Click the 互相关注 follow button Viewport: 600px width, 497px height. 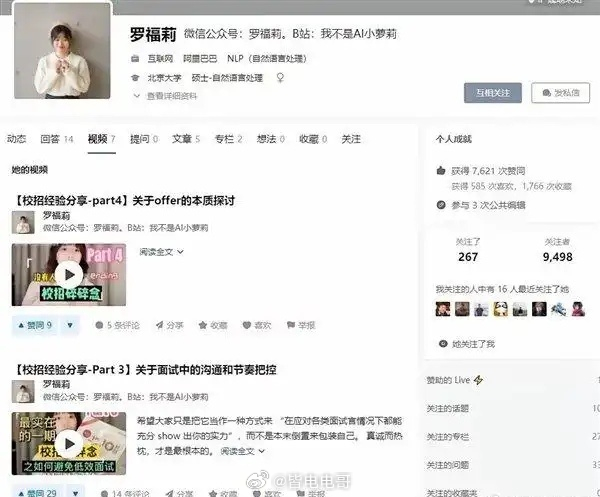coord(492,93)
